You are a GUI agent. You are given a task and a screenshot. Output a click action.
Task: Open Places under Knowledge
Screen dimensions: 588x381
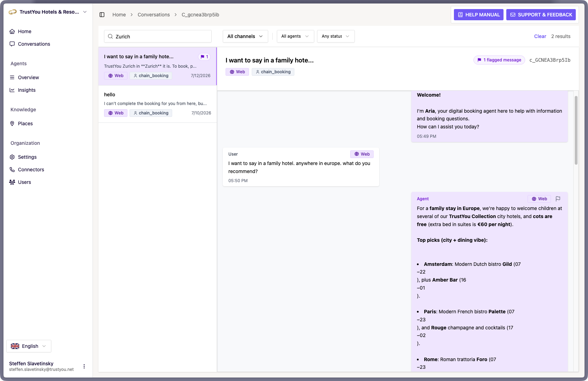point(25,124)
